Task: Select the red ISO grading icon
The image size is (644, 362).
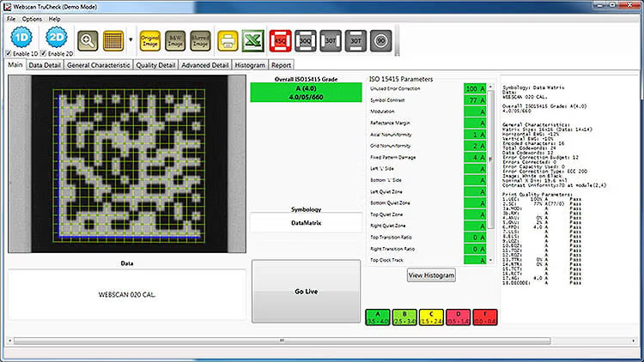Action: 281,39
